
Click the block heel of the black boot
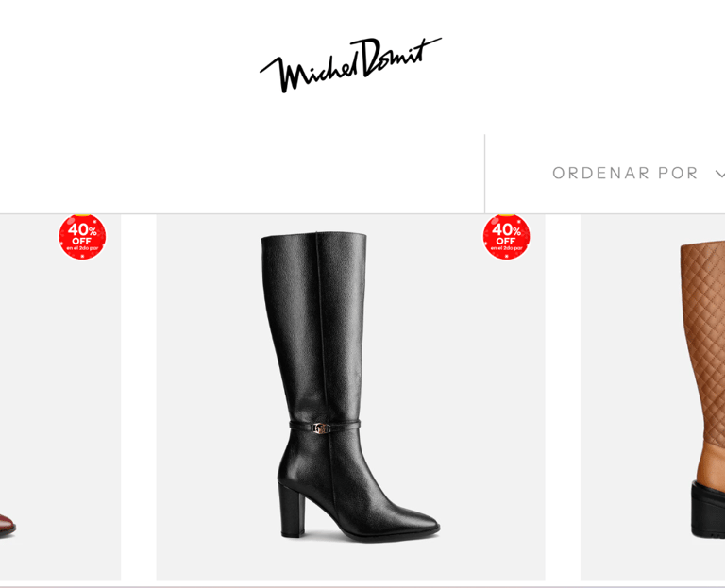(x=292, y=510)
